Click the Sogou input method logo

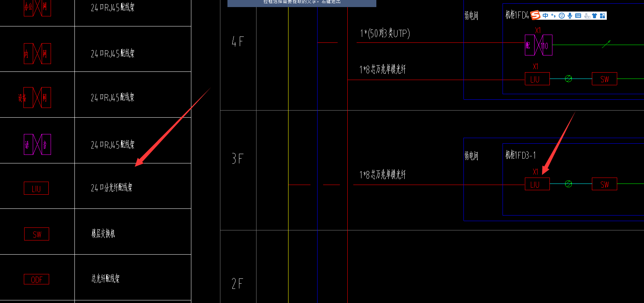click(x=535, y=15)
